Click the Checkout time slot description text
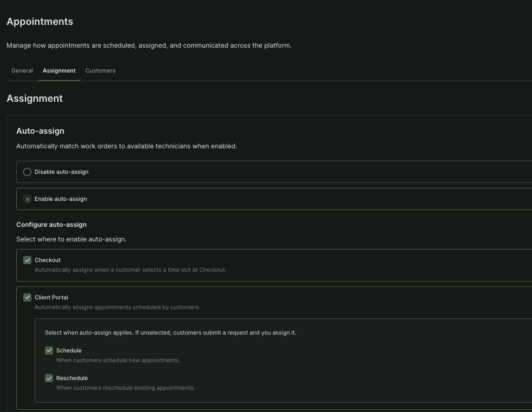The image size is (532, 412). tap(130, 270)
